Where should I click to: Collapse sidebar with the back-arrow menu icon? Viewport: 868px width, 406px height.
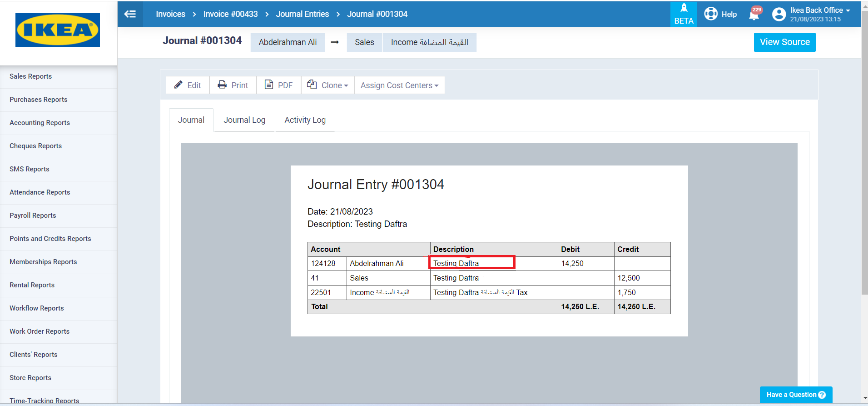(130, 14)
